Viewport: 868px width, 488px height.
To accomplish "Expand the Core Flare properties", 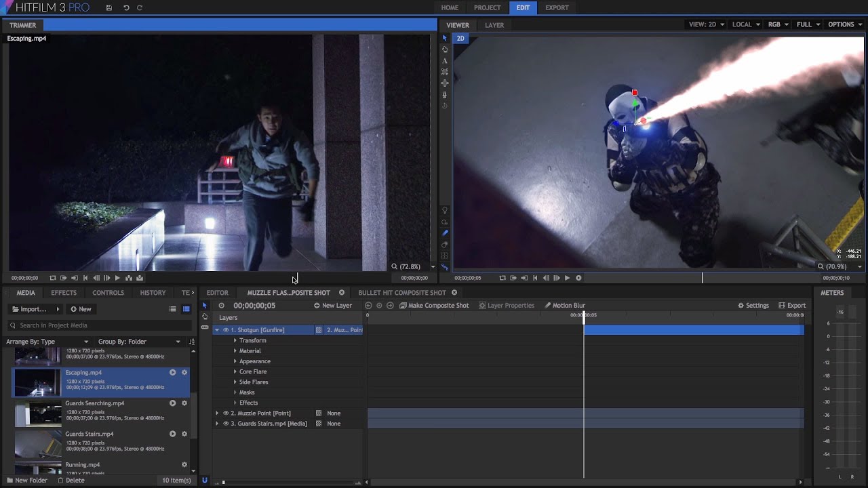I will pyautogui.click(x=235, y=372).
